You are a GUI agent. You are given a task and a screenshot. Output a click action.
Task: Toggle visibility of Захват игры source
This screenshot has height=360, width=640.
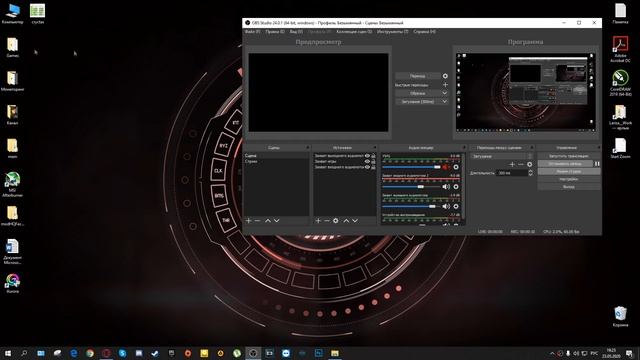click(367, 161)
